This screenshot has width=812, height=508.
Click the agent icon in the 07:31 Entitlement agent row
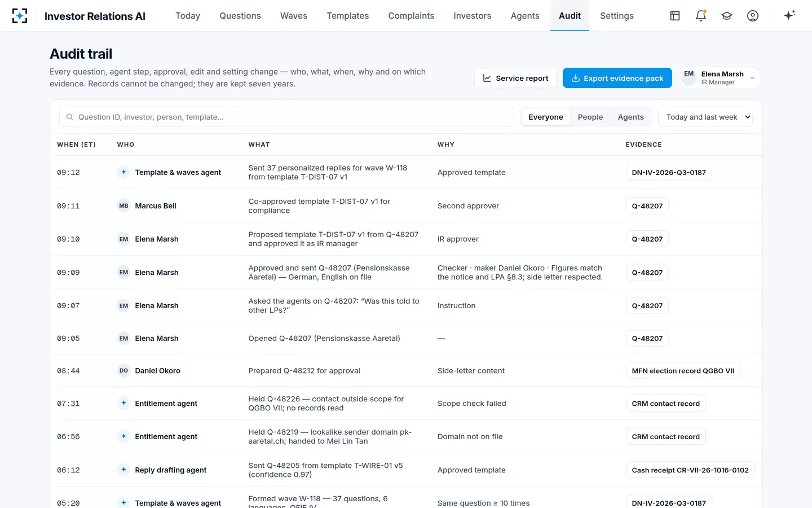tap(123, 403)
